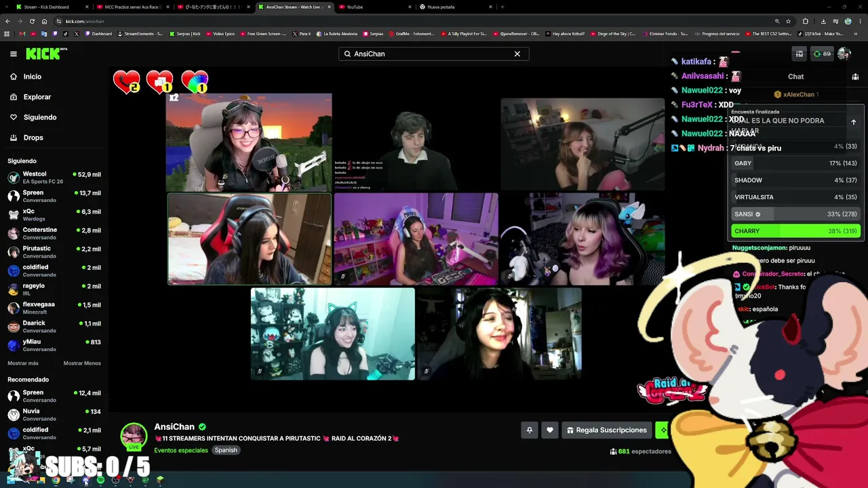This screenshot has width=868, height=488.
Task: Open the Kick hamburger menu
Action: pyautogui.click(x=14, y=54)
